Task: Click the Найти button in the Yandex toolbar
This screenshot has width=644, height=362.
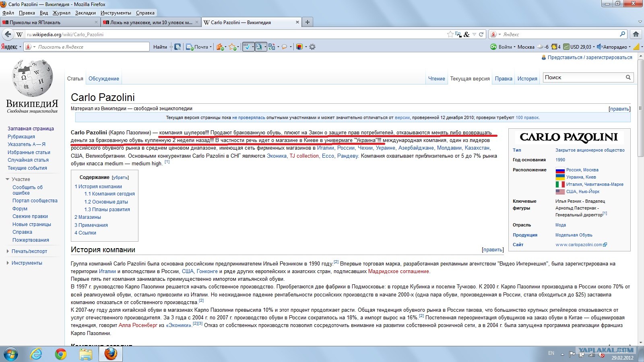Action: tap(160, 47)
